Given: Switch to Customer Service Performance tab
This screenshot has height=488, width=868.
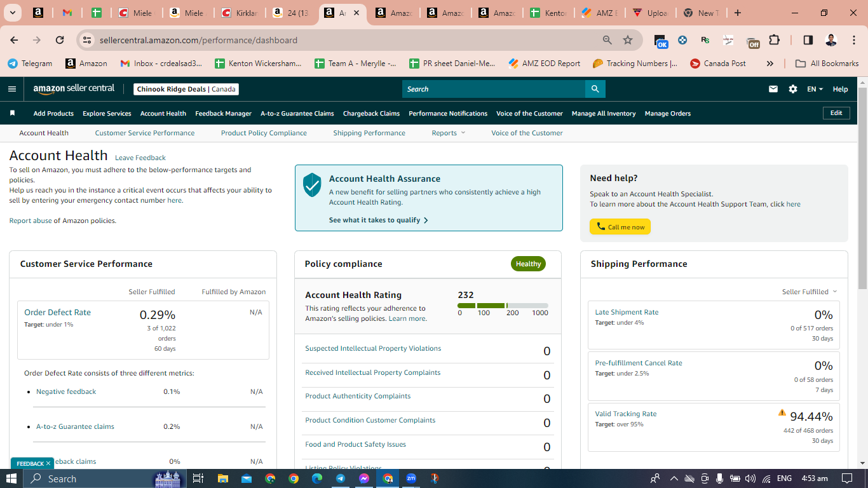Looking at the screenshot, I should point(145,133).
